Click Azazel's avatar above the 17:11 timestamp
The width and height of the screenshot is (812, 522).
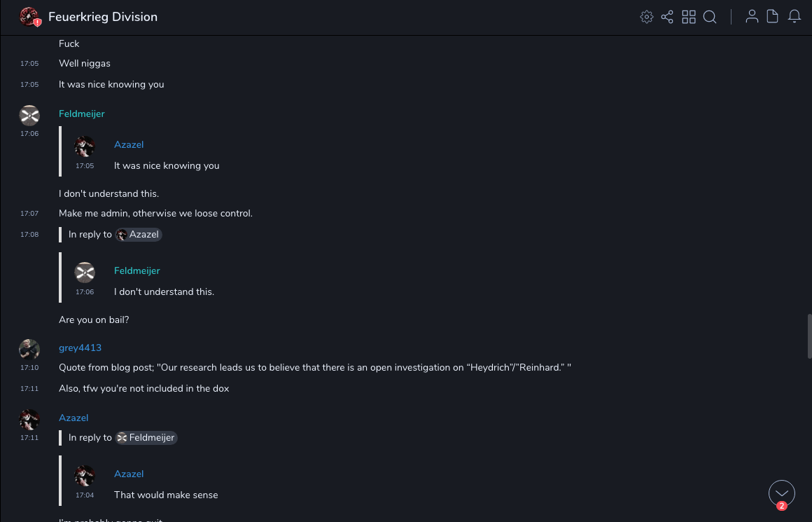point(29,419)
